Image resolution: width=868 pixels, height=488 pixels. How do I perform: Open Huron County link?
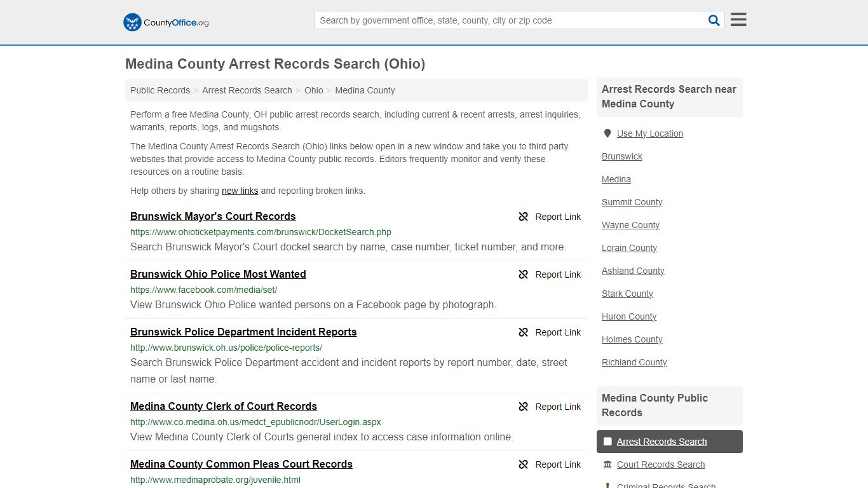coord(629,316)
